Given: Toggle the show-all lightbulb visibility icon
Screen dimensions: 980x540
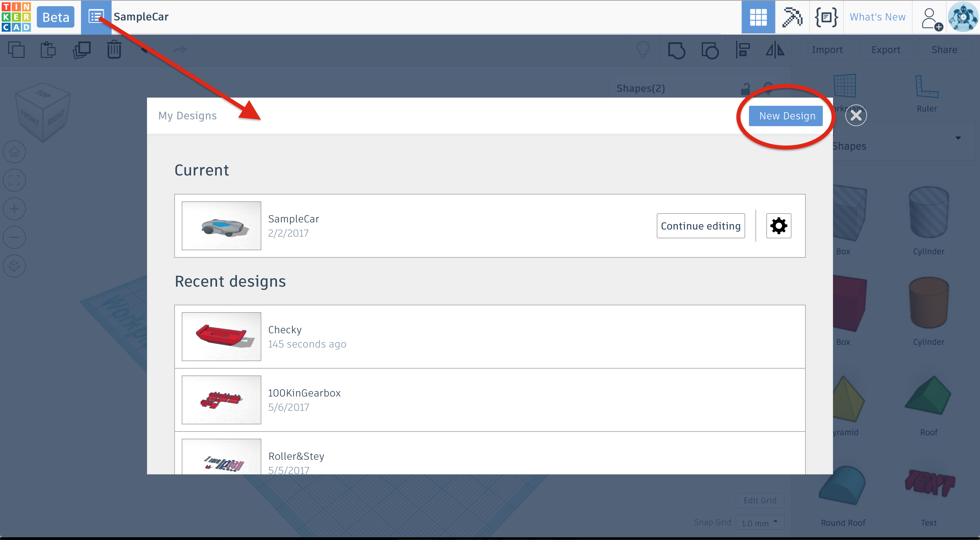Looking at the screenshot, I should (643, 50).
